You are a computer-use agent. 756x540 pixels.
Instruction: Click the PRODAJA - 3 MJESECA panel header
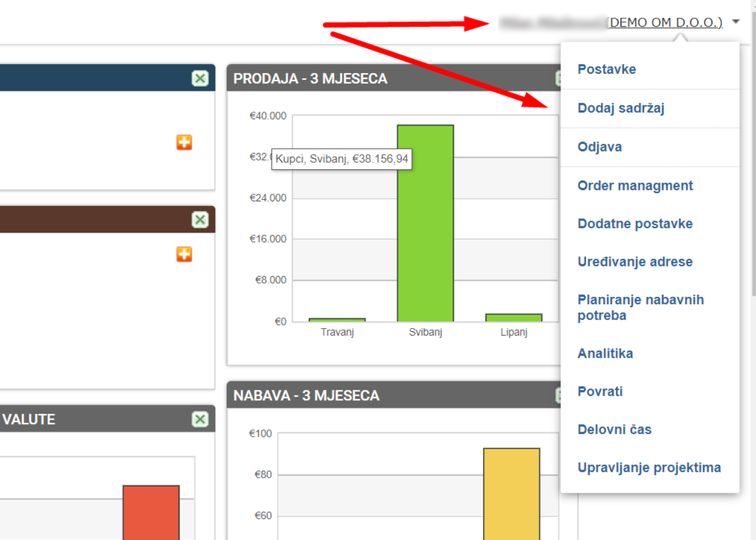(394, 78)
